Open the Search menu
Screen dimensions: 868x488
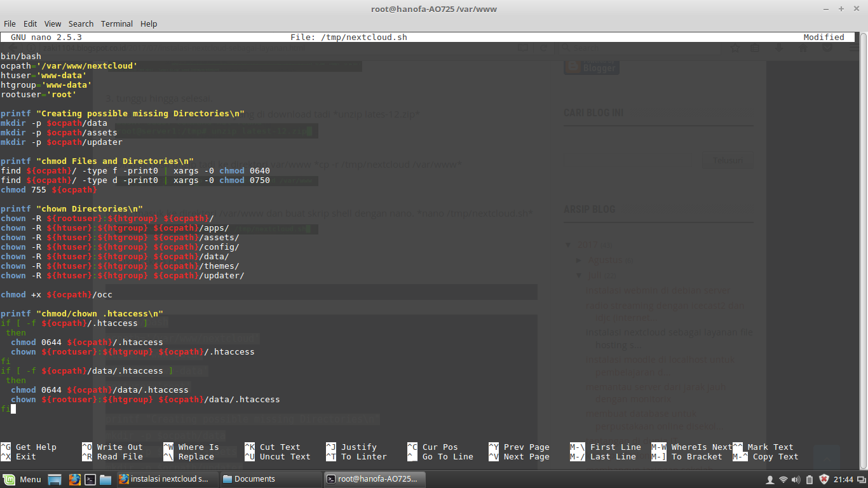pos(81,24)
